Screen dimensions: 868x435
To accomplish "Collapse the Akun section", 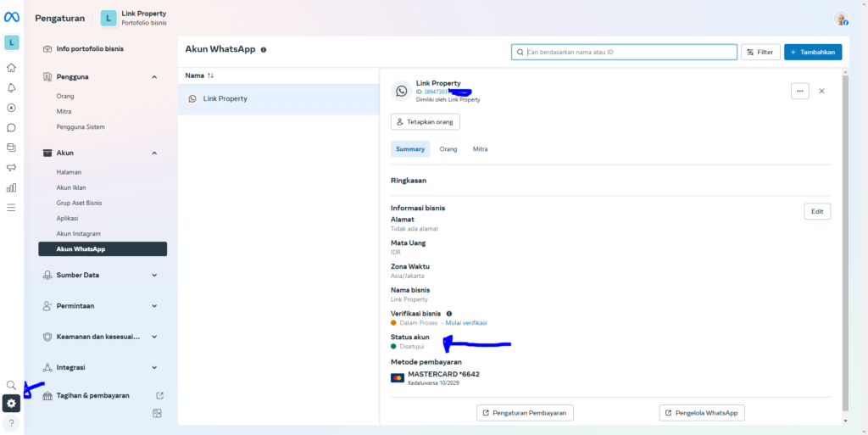I will coord(154,153).
